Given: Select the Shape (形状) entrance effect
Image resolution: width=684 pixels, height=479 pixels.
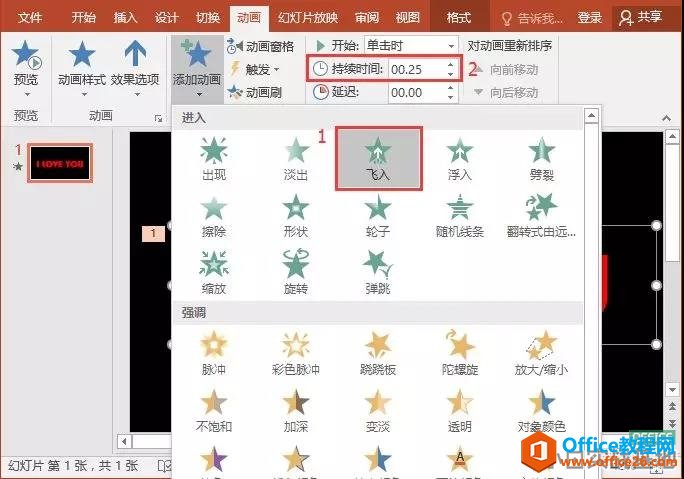Looking at the screenshot, I should (296, 216).
